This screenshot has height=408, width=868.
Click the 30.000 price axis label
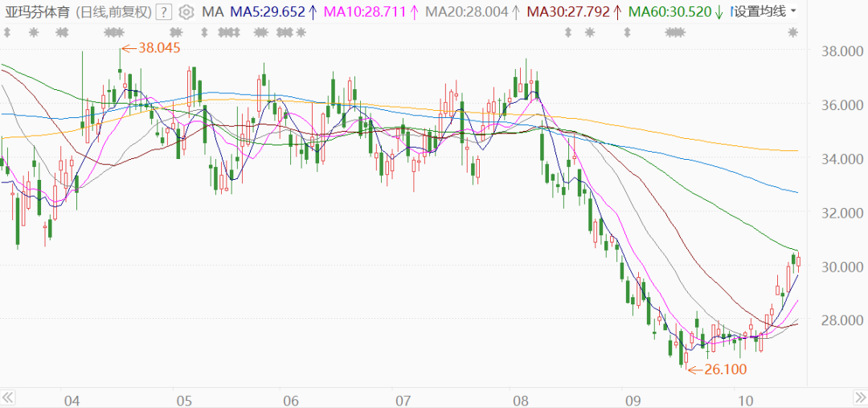point(844,267)
